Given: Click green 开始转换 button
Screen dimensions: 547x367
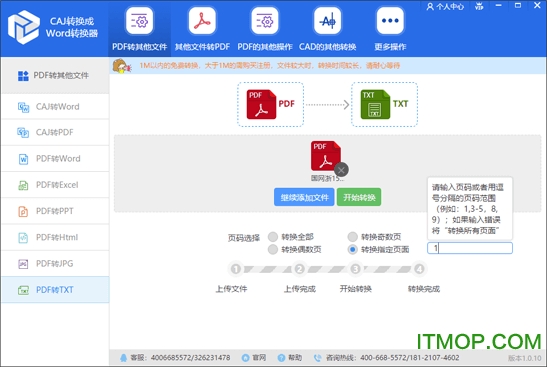Looking at the screenshot, I should click(359, 197).
